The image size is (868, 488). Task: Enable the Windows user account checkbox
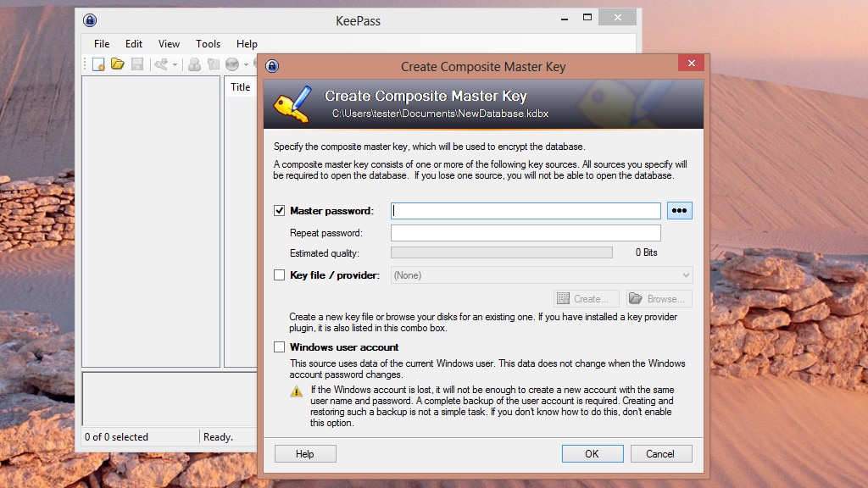pos(279,347)
